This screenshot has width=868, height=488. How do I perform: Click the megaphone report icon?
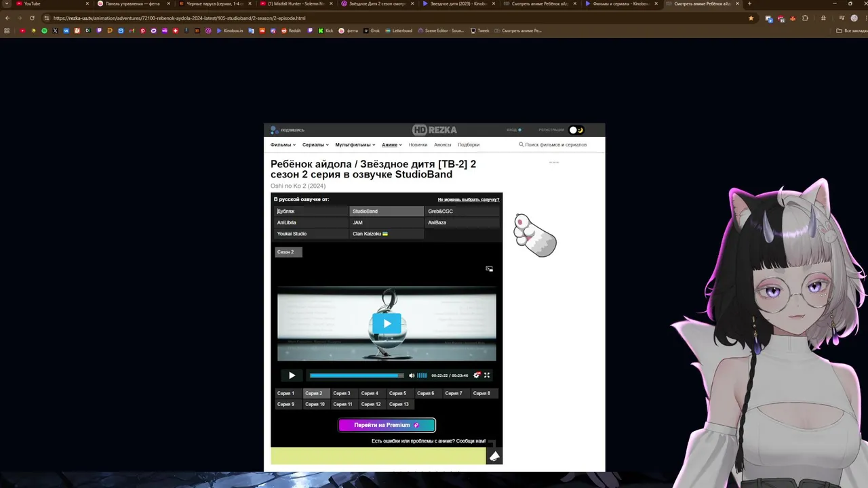pos(494,456)
